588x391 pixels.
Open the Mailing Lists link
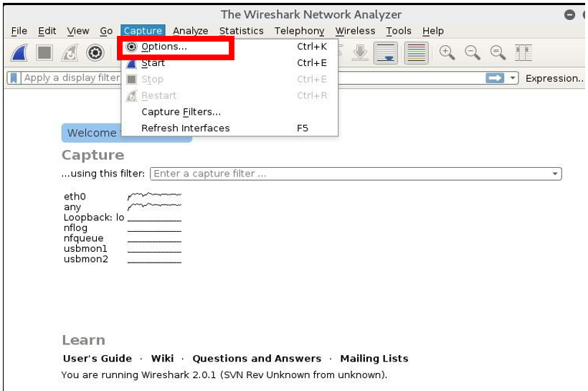click(x=374, y=358)
